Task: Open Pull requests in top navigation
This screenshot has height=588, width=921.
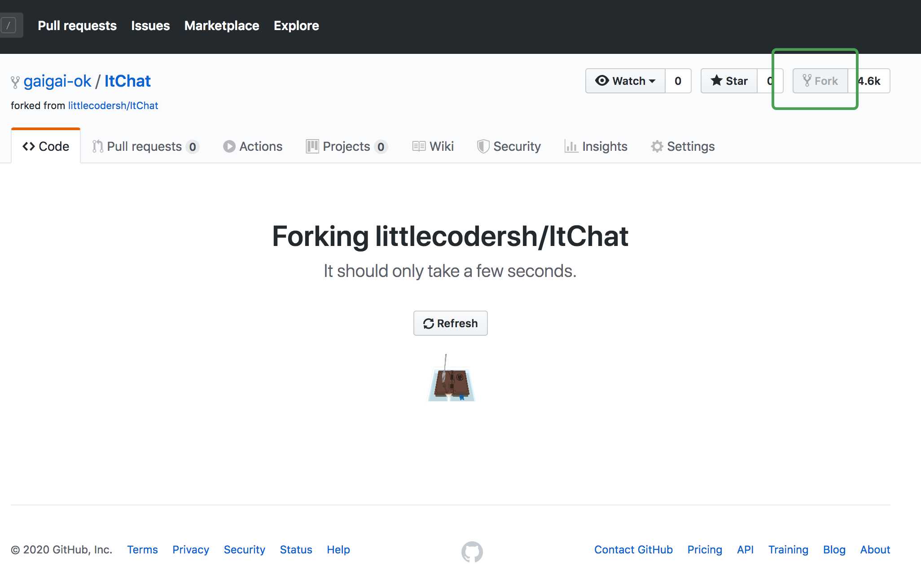Action: (77, 26)
